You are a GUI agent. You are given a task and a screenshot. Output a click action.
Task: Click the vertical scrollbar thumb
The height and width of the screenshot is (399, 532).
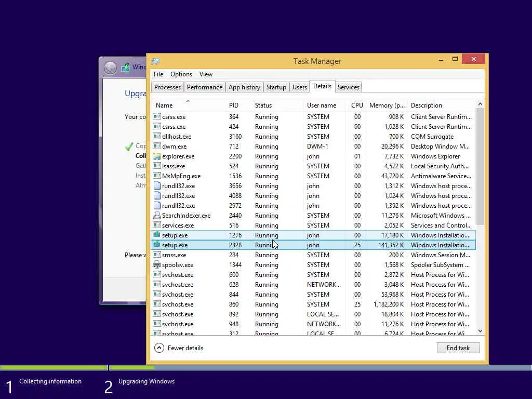[480, 166]
